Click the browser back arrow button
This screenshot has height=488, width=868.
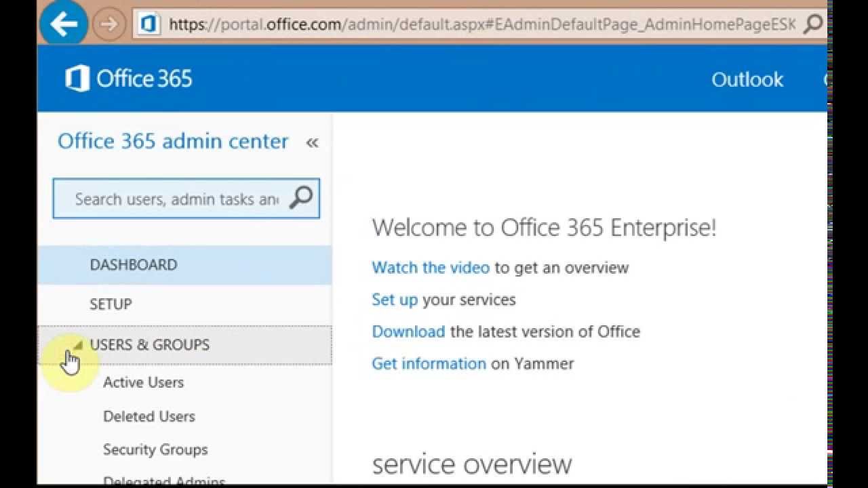tap(63, 25)
